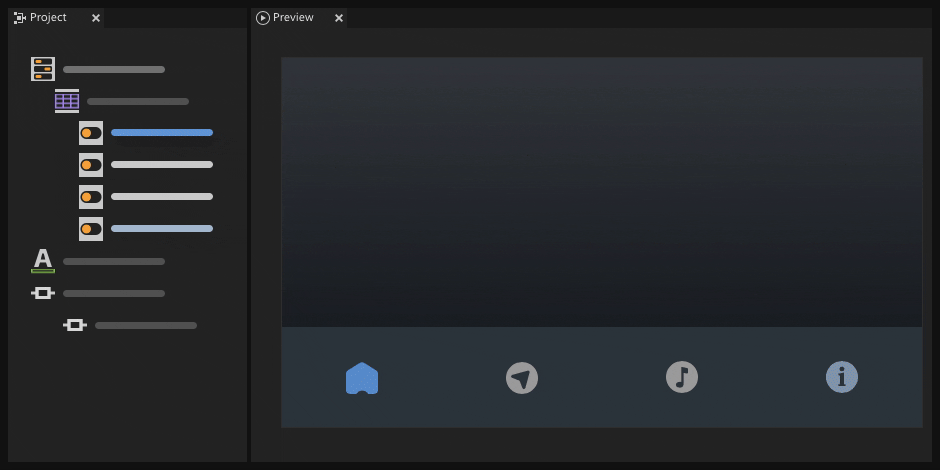Click the third toggle item icon in tree
Screen dimensions: 940x470
pyautogui.click(x=91, y=197)
